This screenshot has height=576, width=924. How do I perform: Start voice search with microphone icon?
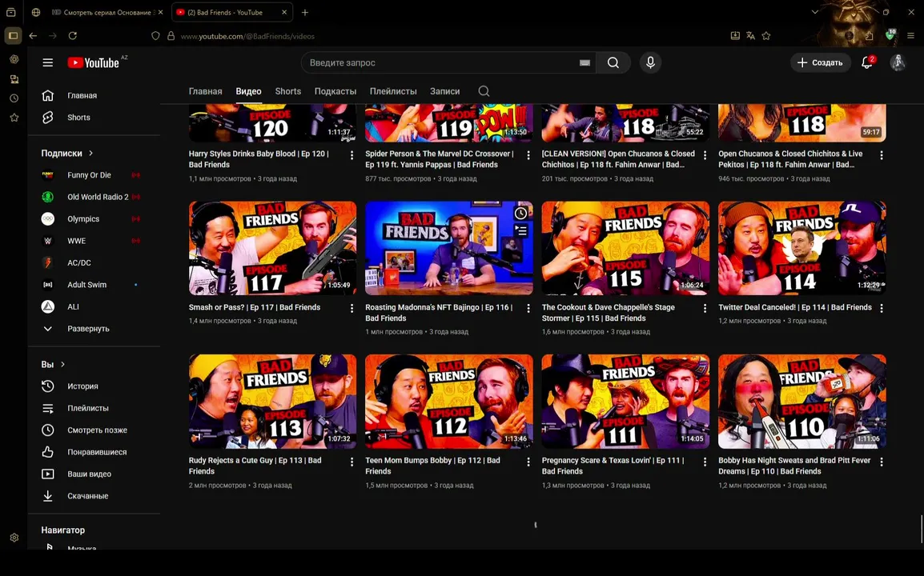click(650, 62)
